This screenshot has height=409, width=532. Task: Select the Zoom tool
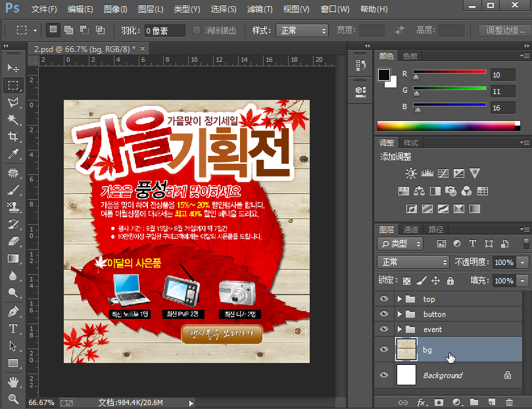pyautogui.click(x=12, y=398)
